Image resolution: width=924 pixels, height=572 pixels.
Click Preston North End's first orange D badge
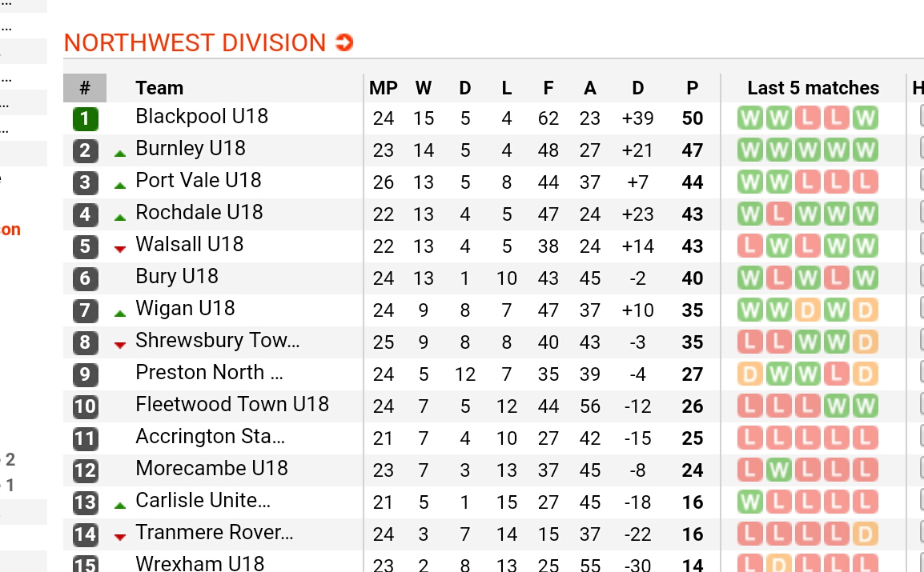tap(750, 374)
